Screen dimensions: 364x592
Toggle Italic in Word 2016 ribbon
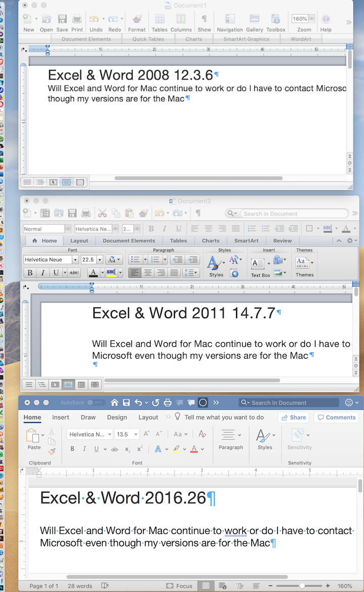click(84, 449)
